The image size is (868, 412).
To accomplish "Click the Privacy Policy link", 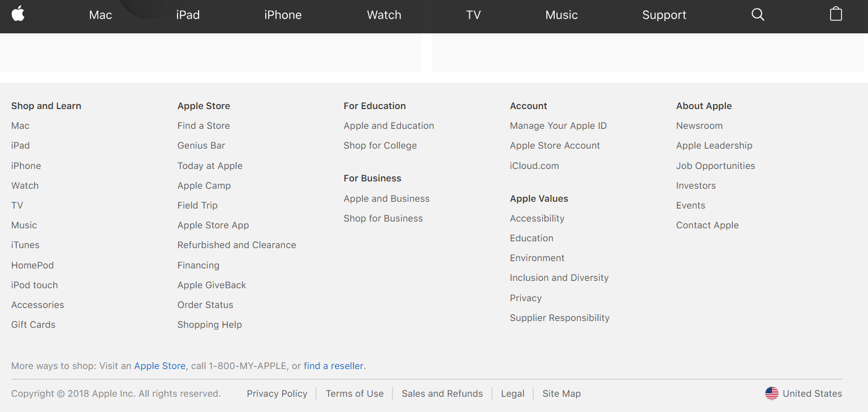I will pos(277,393).
